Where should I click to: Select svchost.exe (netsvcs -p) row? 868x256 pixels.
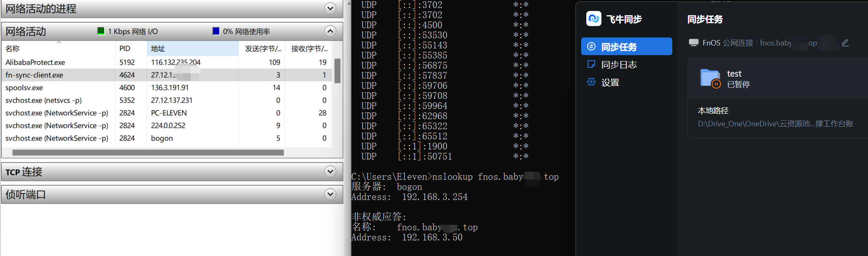[x=167, y=100]
